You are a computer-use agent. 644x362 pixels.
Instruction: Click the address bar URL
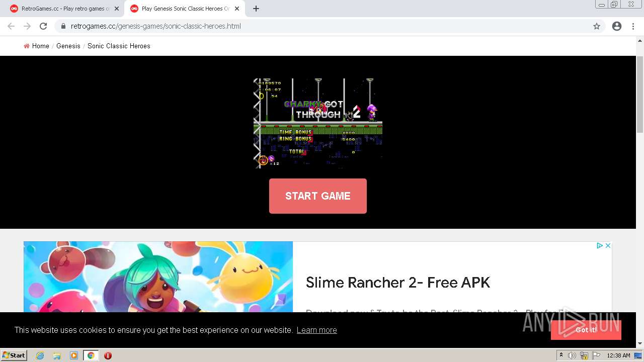pos(156,26)
